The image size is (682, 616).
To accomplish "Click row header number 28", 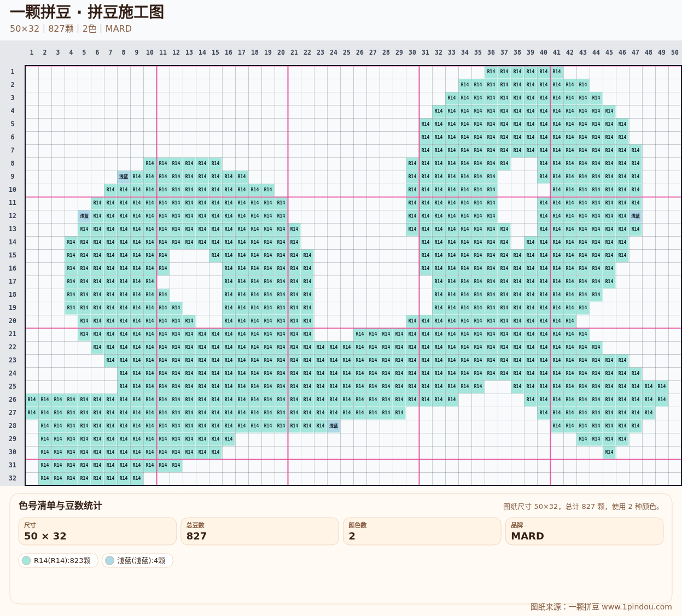I will pos(13,426).
